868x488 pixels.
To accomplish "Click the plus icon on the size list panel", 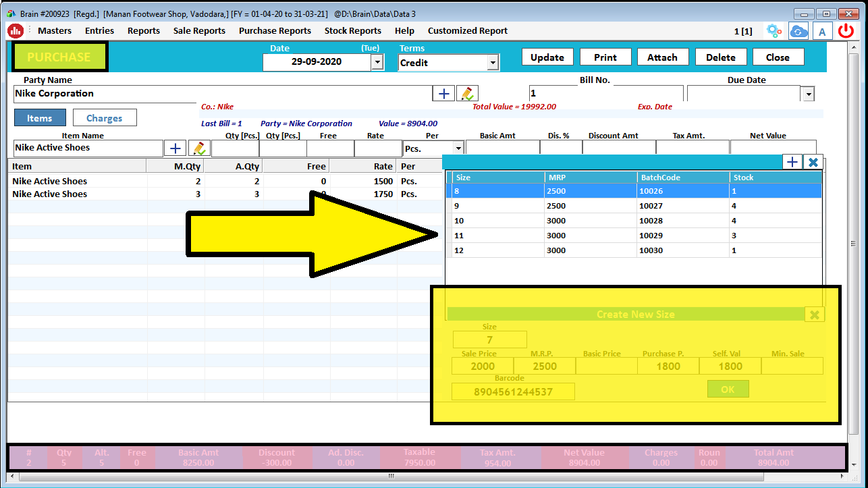I will [x=792, y=162].
